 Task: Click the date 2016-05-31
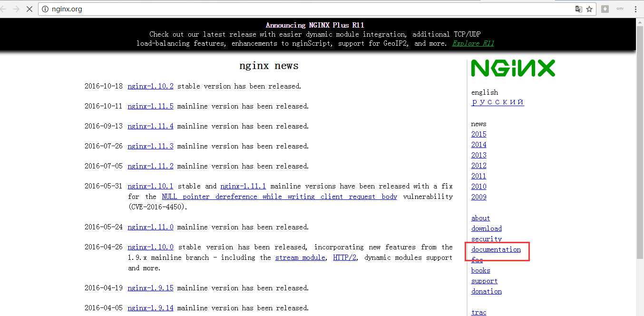click(x=104, y=187)
